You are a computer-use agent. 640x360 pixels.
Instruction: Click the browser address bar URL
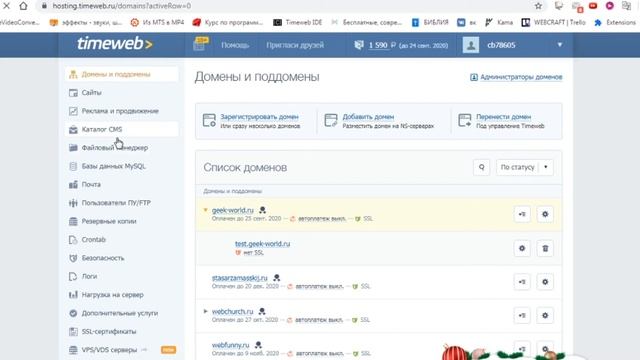[122, 6]
